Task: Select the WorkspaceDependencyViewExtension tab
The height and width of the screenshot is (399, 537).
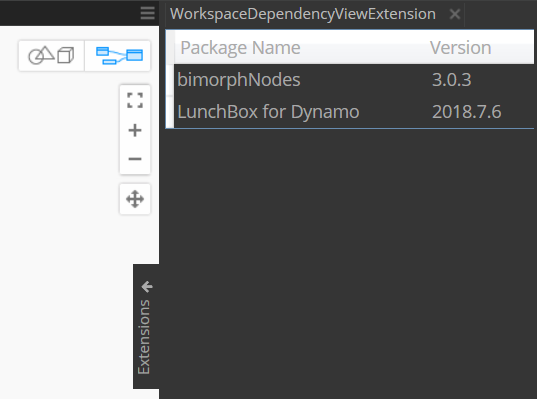Action: click(303, 14)
